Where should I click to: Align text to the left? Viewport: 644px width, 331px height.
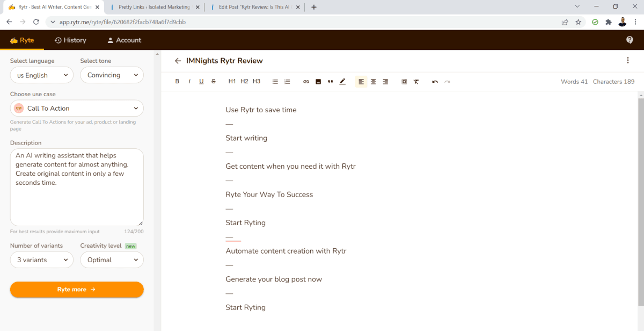click(x=361, y=82)
